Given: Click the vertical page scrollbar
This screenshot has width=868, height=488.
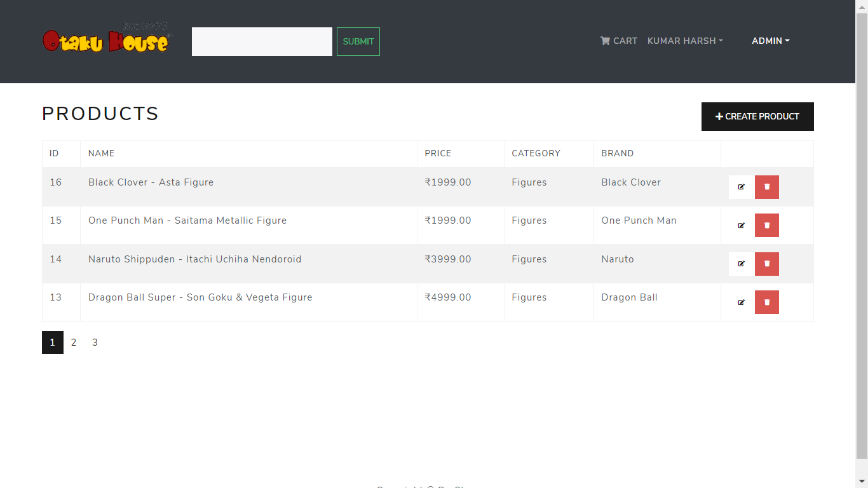Looking at the screenshot, I should pos(862,235).
